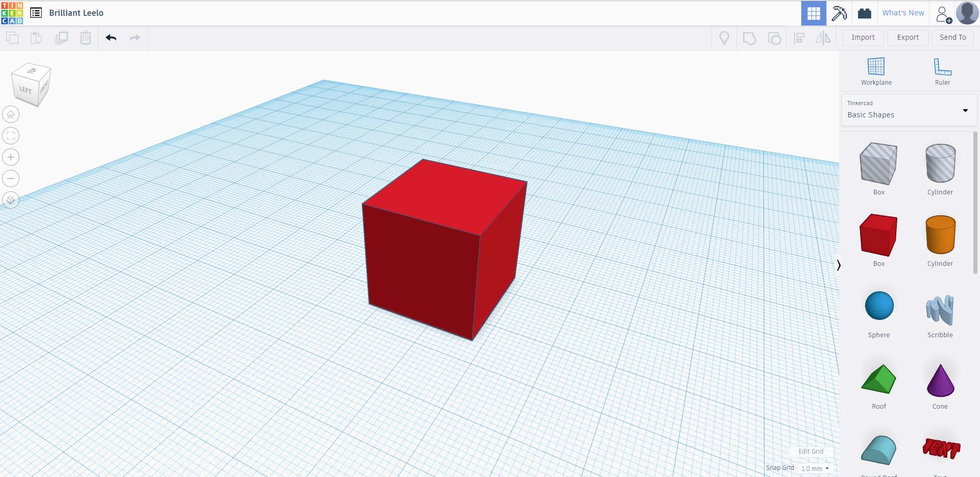Viewport: 980px width, 477px height.
Task: Click Fit all in view icon
Action: coord(11,136)
